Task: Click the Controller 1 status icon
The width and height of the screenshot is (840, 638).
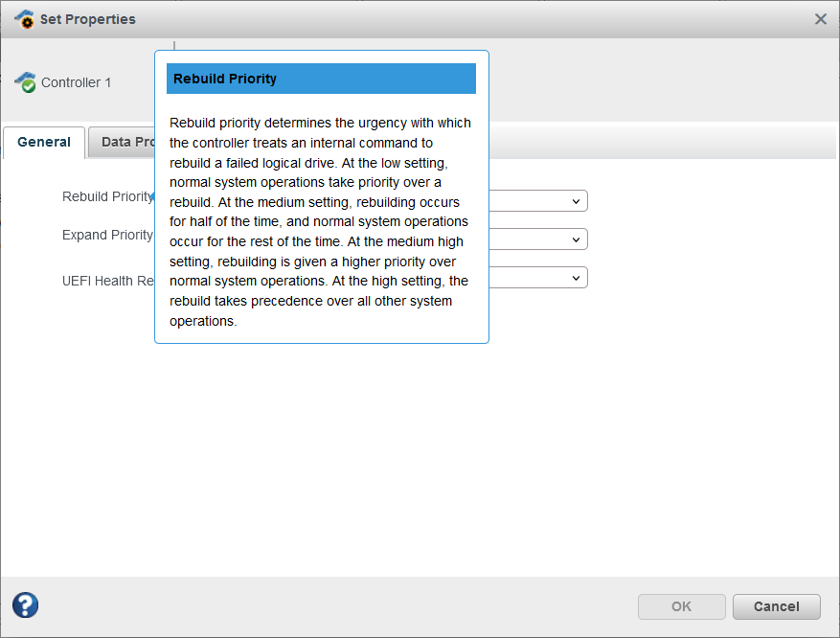Action: click(x=25, y=82)
